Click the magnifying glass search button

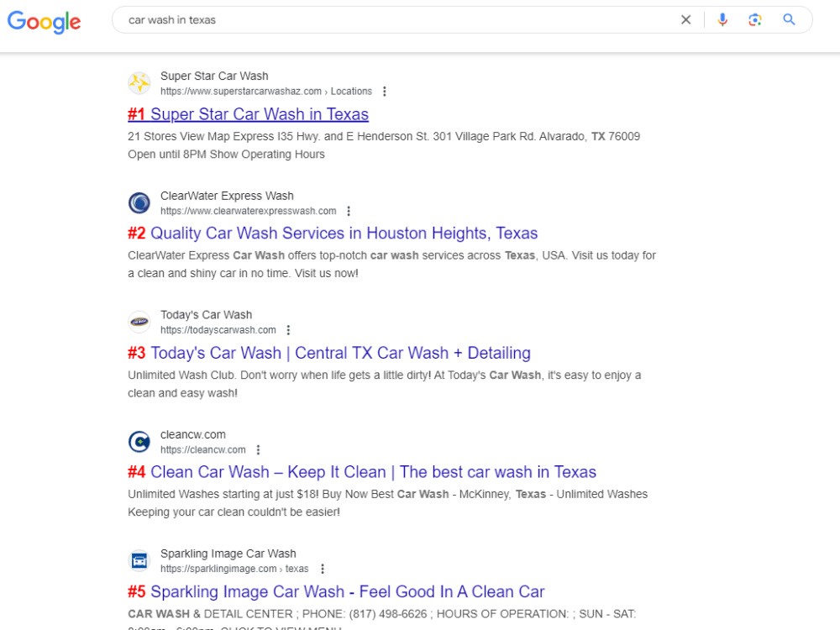(789, 20)
